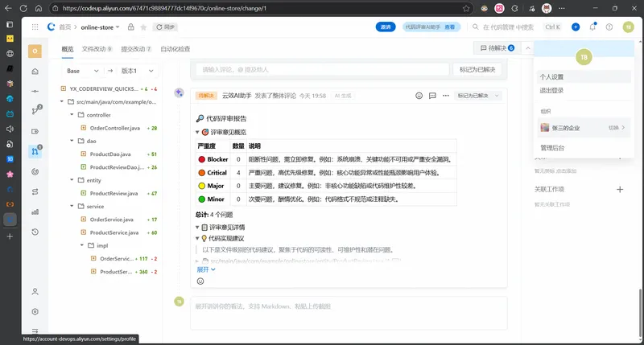This screenshot has width=644, height=345.
Task: Open ProductService.java in file tree
Action: 114,232
